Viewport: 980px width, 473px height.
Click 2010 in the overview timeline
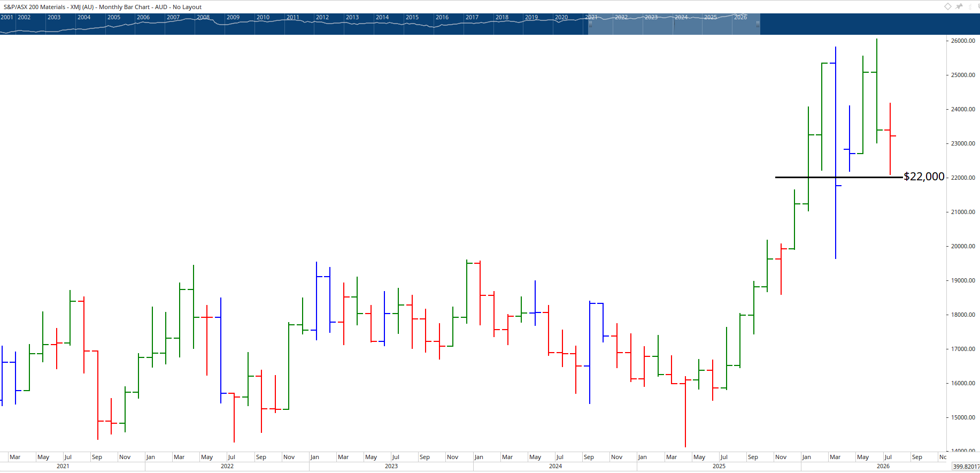[x=263, y=17]
